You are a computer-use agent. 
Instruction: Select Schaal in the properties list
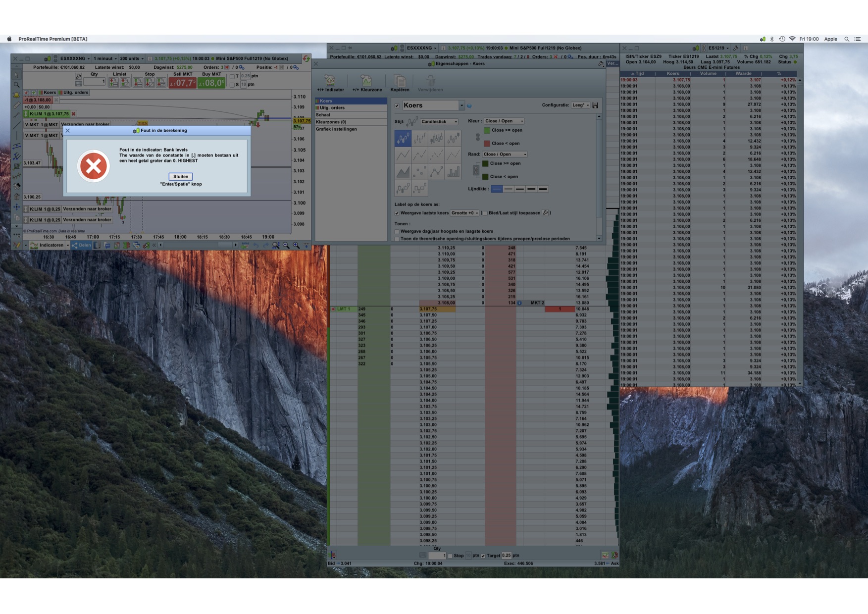point(351,115)
